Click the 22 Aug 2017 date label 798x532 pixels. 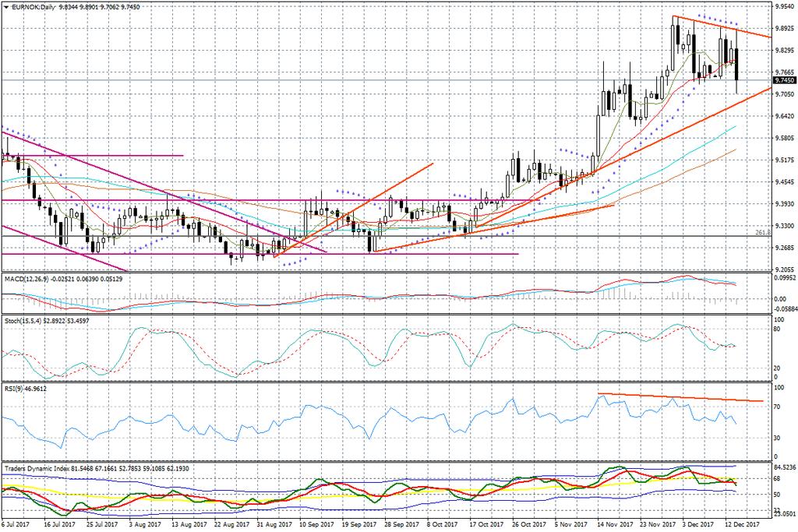click(x=231, y=524)
